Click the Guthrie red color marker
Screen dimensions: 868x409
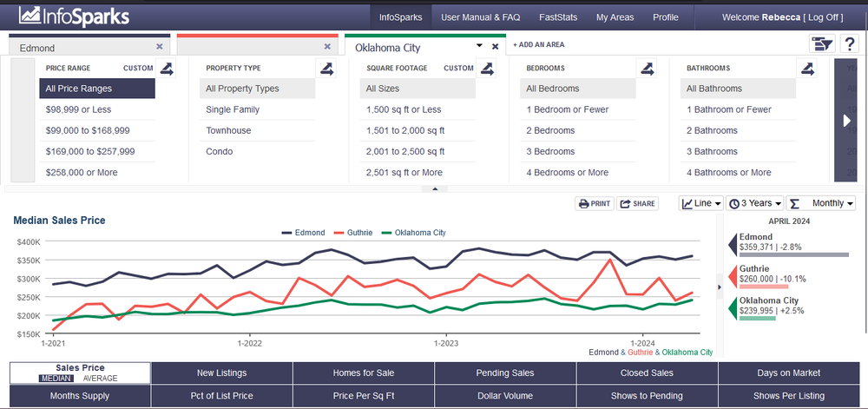point(733,276)
